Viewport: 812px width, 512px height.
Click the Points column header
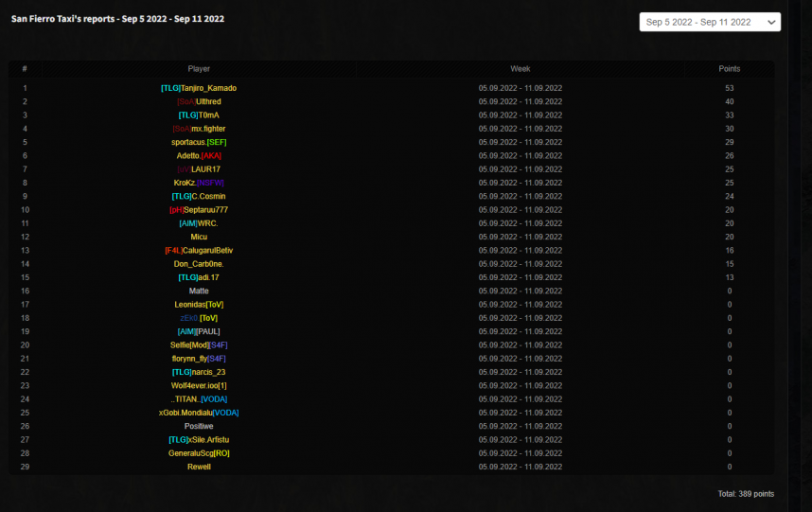coord(729,69)
